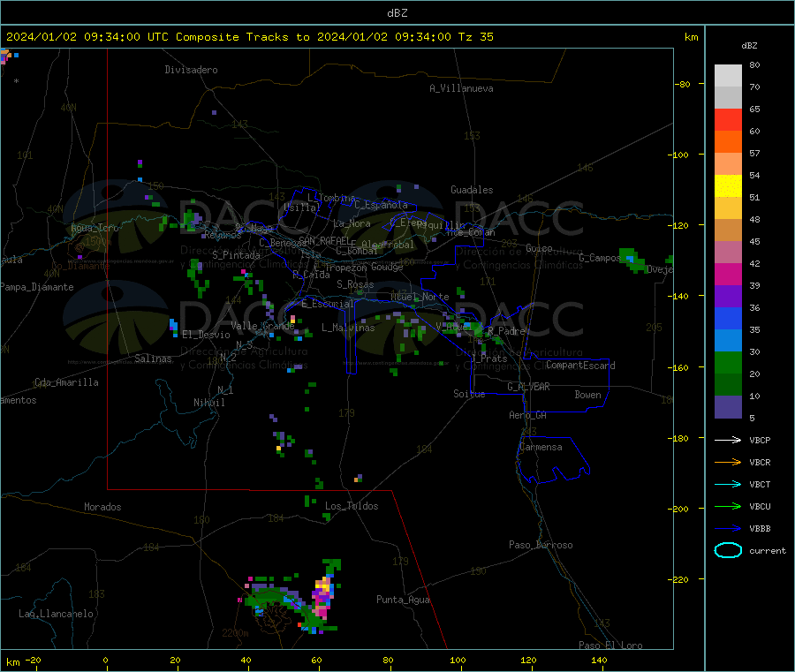Click the G_Campos map label
This screenshot has height=672, width=795.
coord(599,258)
